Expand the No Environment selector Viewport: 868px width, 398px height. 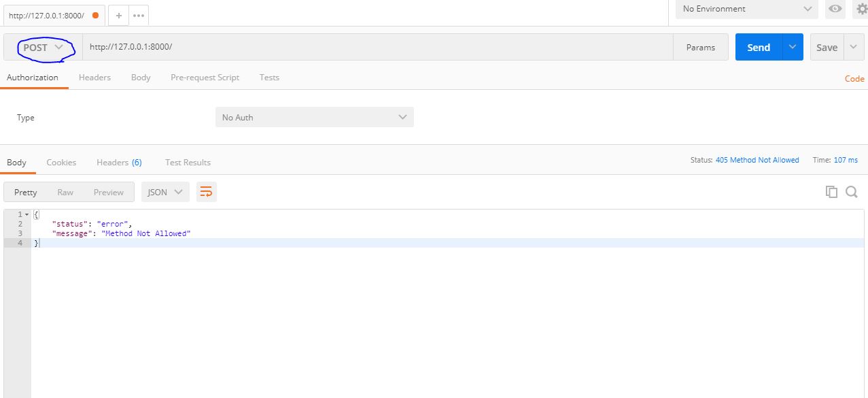tap(746, 9)
